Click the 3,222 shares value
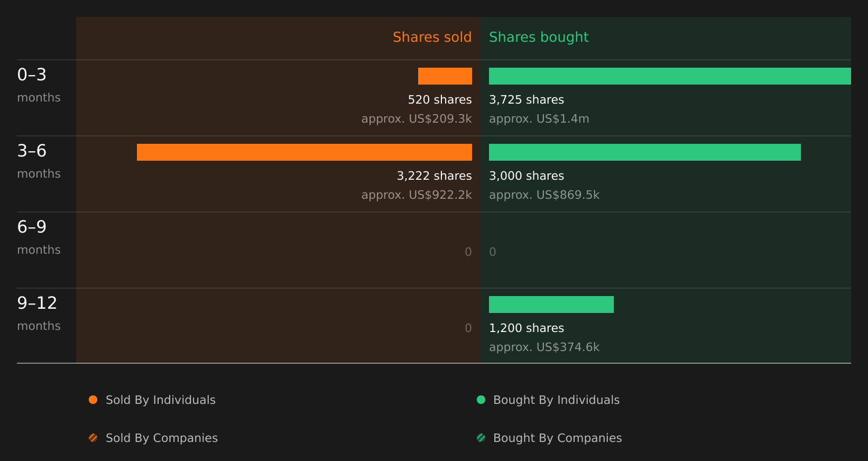Screen dimensions: 868x461 (x=435, y=176)
